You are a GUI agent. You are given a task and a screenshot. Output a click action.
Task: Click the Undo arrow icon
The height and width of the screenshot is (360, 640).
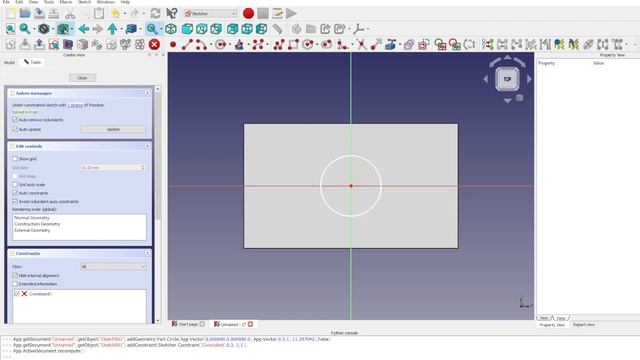(x=116, y=13)
